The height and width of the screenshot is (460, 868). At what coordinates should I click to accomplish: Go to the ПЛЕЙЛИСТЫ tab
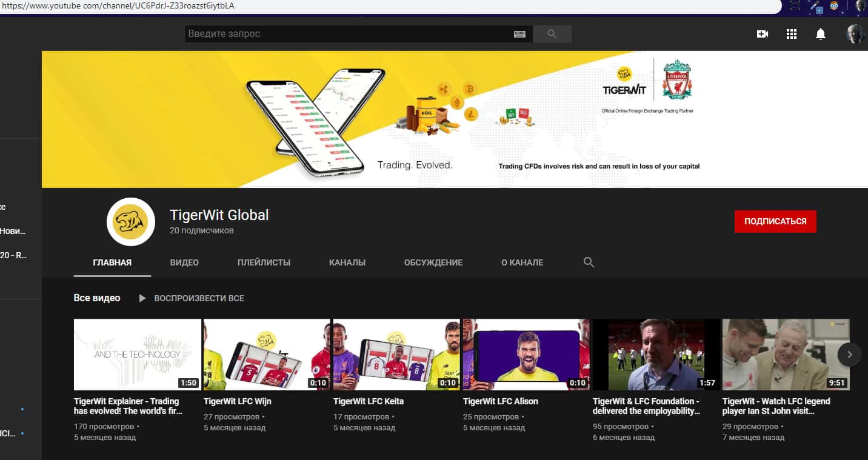[264, 262]
